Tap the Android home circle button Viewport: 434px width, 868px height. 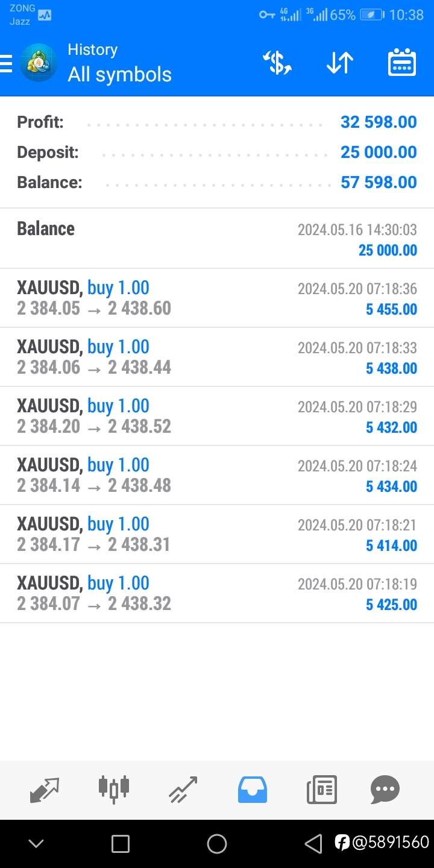217,844
